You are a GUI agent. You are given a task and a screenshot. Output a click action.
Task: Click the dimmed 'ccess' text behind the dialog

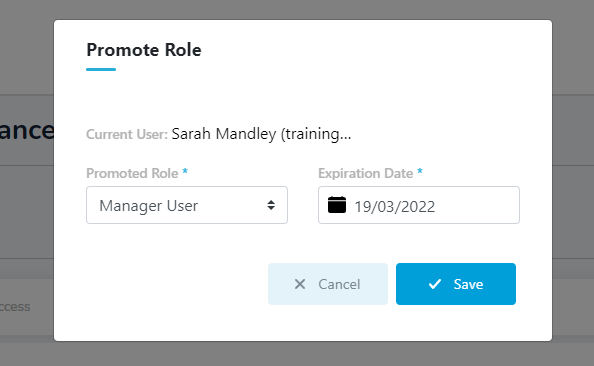(15, 307)
